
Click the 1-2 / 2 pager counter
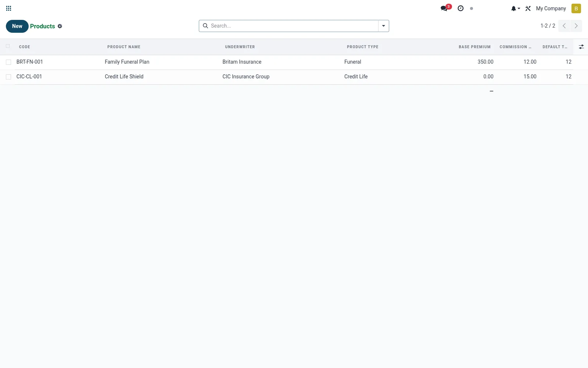coord(548,26)
